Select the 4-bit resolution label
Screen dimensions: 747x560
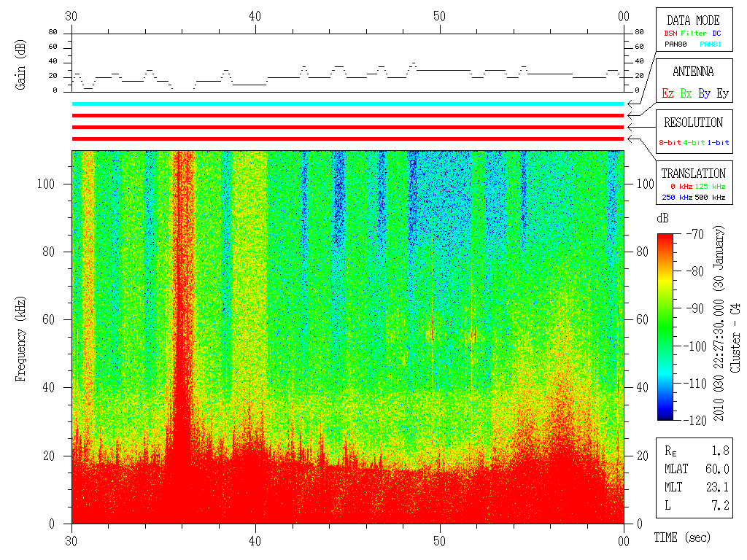tap(694, 142)
